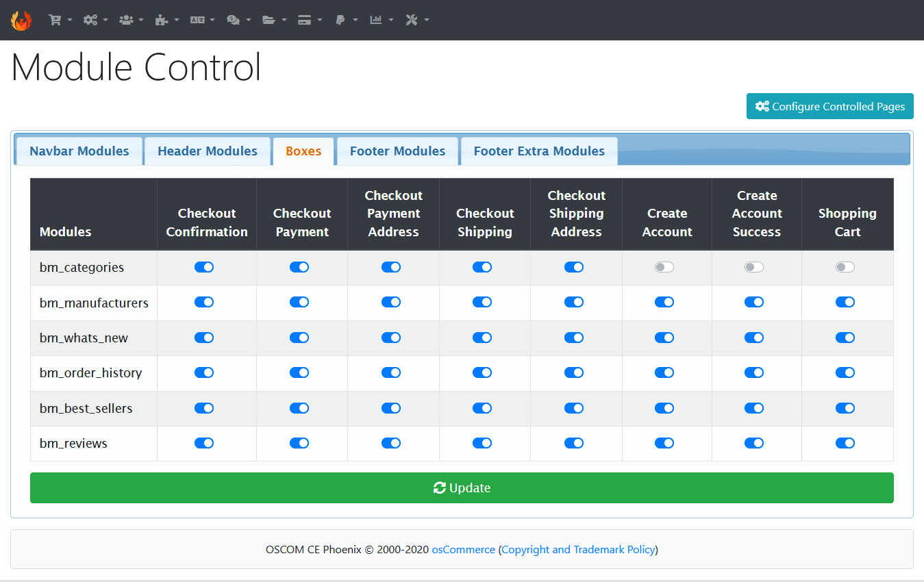The image size is (924, 582).
Task: Open the customers group menu icon
Action: click(x=126, y=20)
